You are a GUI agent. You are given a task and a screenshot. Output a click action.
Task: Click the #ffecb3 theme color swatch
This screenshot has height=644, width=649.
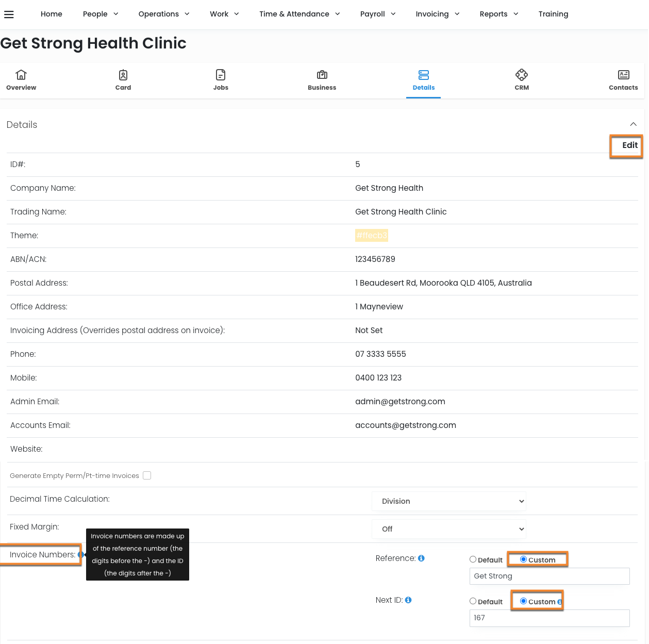372,236
